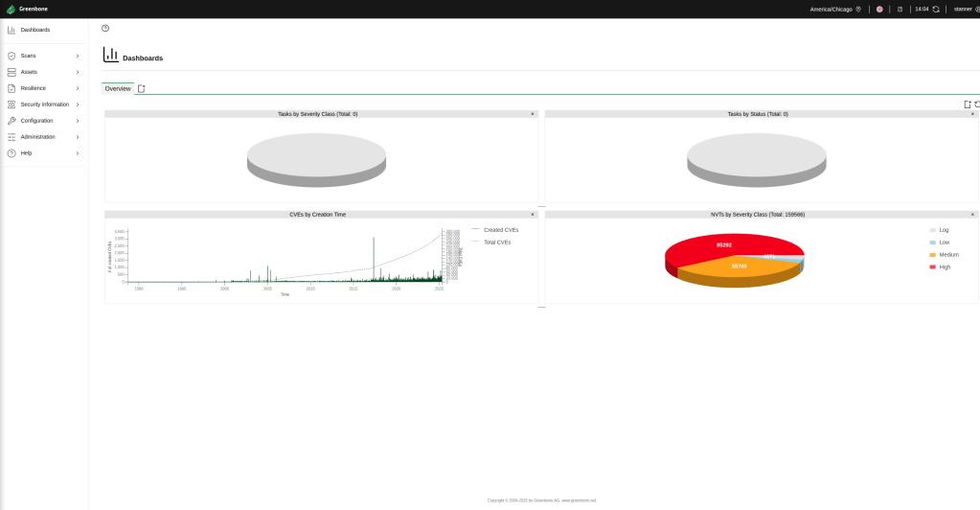
Task: Open Dashboards in the sidebar
Action: click(x=35, y=30)
